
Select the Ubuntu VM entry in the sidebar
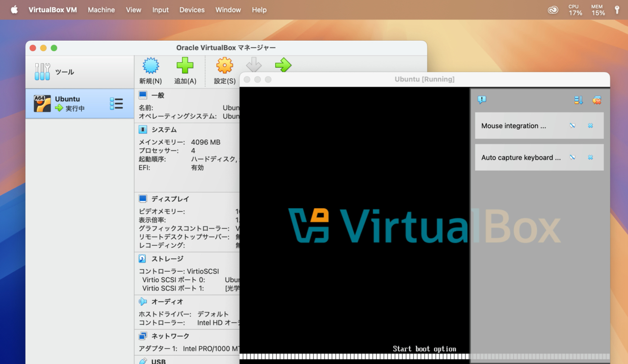79,104
